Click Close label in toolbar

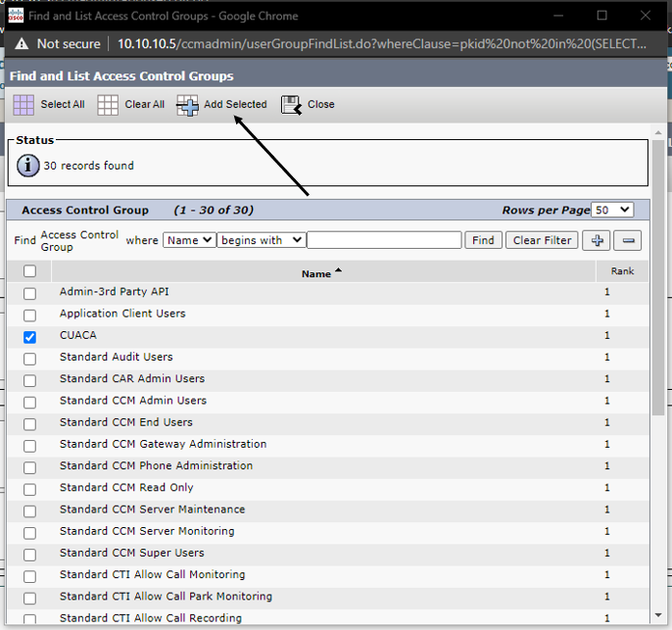click(321, 104)
